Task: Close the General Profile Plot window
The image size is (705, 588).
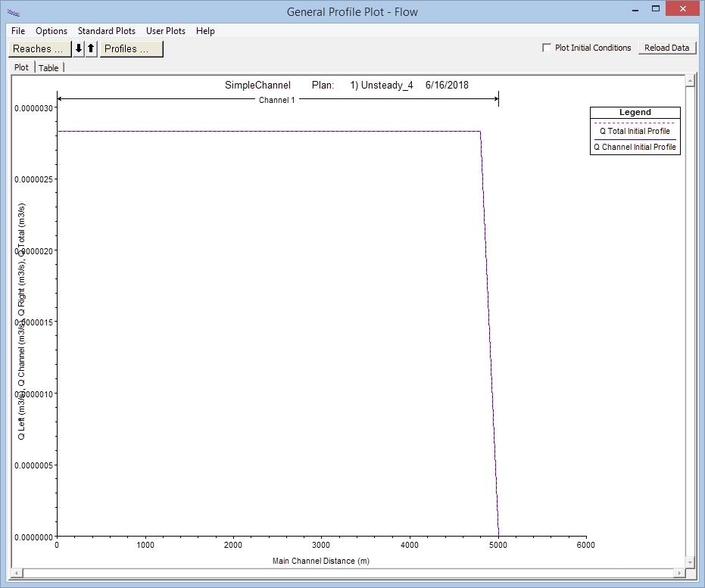Action: [682, 9]
